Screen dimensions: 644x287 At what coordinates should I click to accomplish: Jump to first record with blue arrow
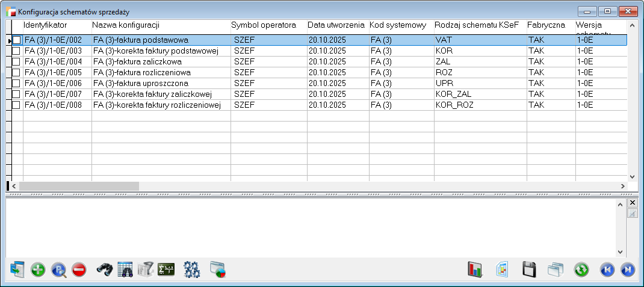607,270
